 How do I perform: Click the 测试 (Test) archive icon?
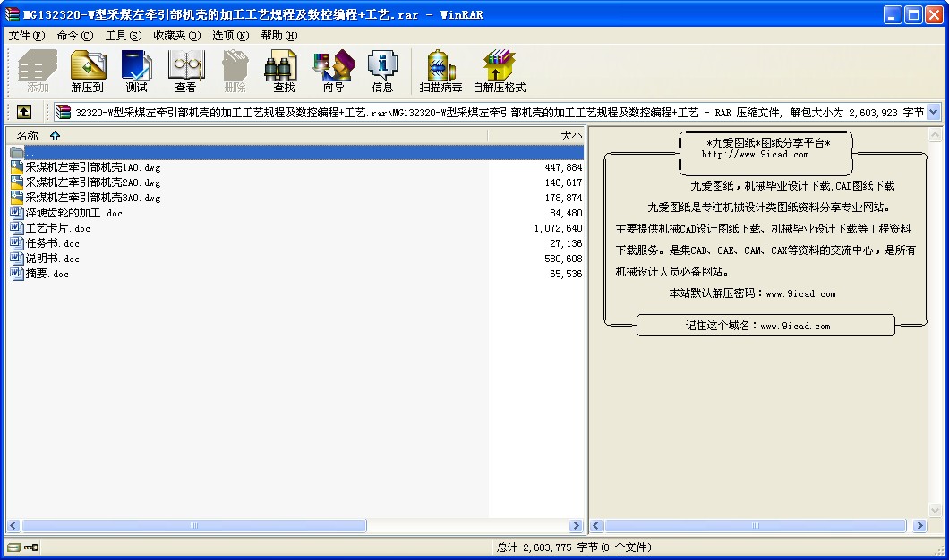coord(136,72)
